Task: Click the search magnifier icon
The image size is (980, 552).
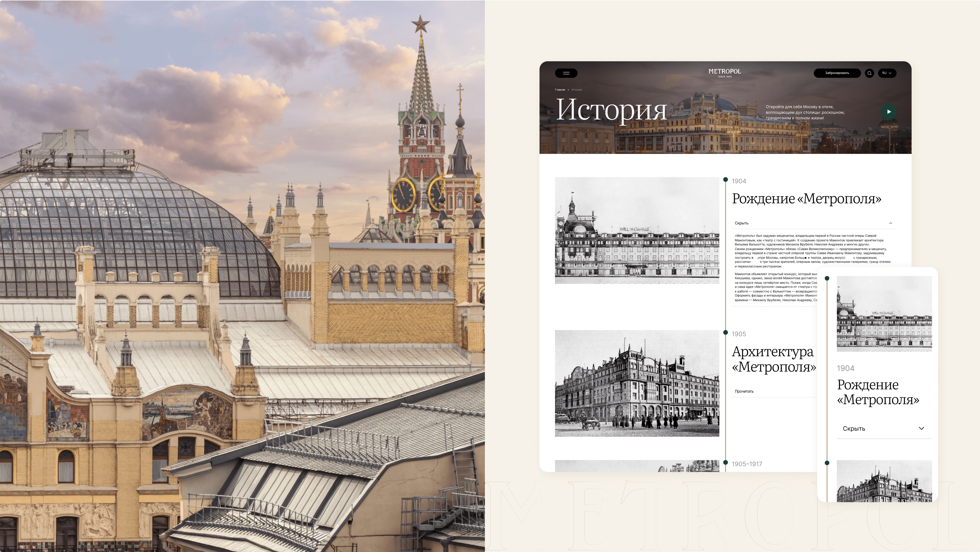Action: coord(869,73)
